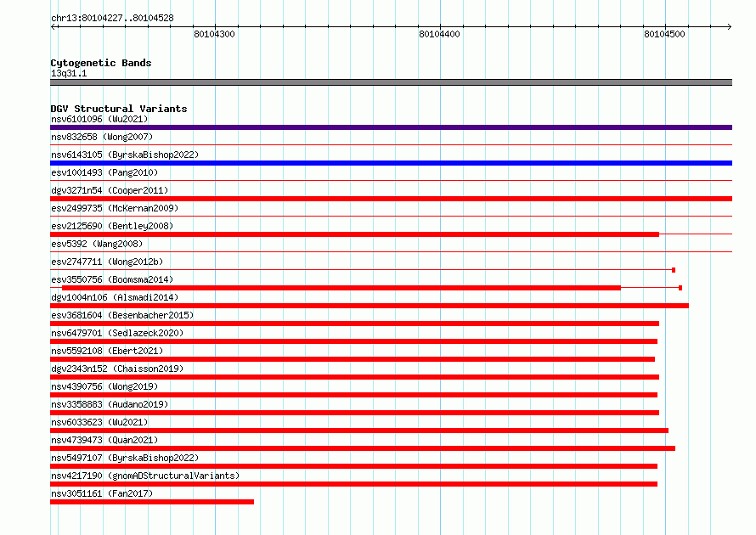The height and width of the screenshot is (535, 756).
Task: Open the nsv3358883 (Audano2019) label
Action: pos(110,404)
